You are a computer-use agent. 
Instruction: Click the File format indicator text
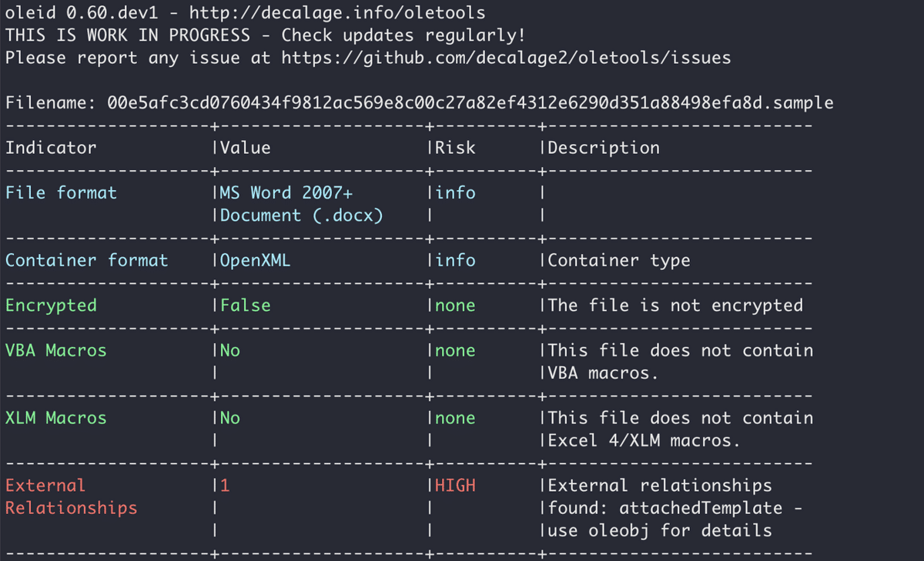61,192
